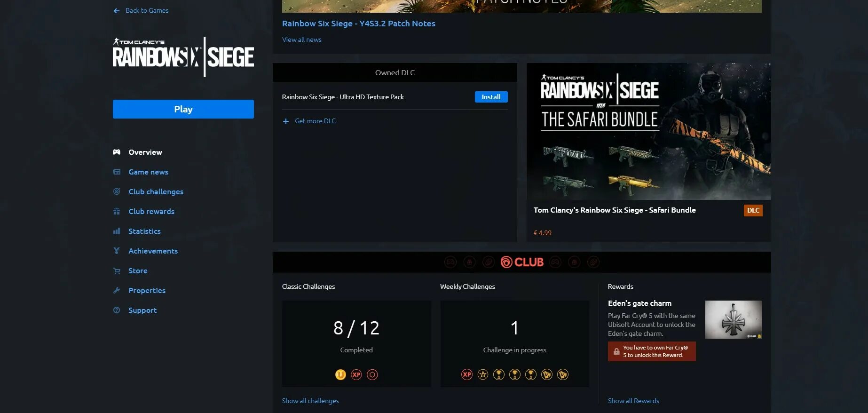The image size is (868, 413).
Task: Click the XP icon under Weekly Challenges
Action: (x=467, y=374)
